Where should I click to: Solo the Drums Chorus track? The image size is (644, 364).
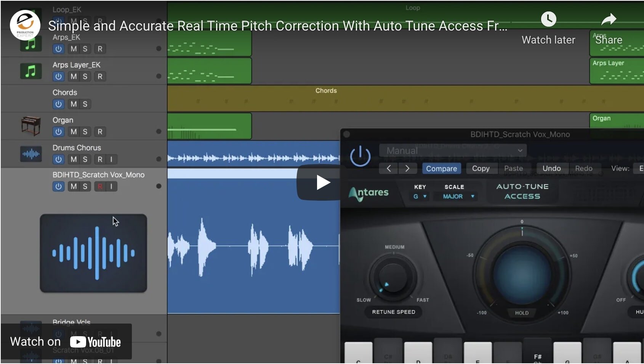coord(85,159)
